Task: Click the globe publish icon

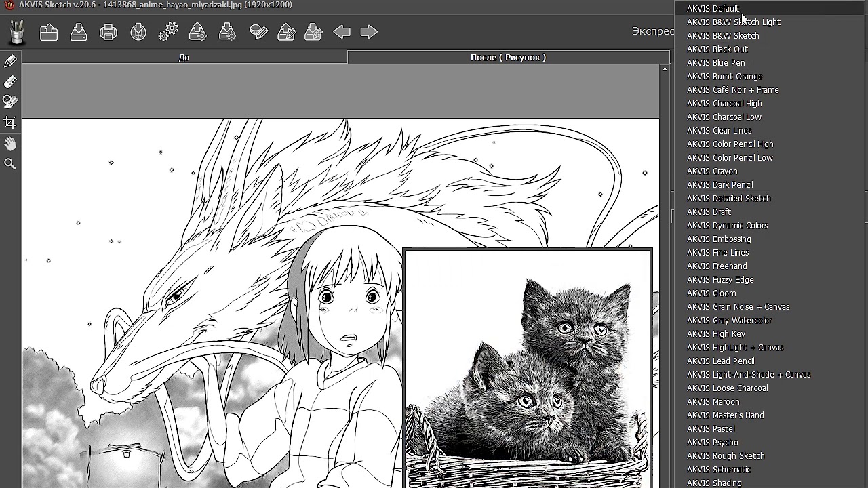Action: [x=138, y=32]
